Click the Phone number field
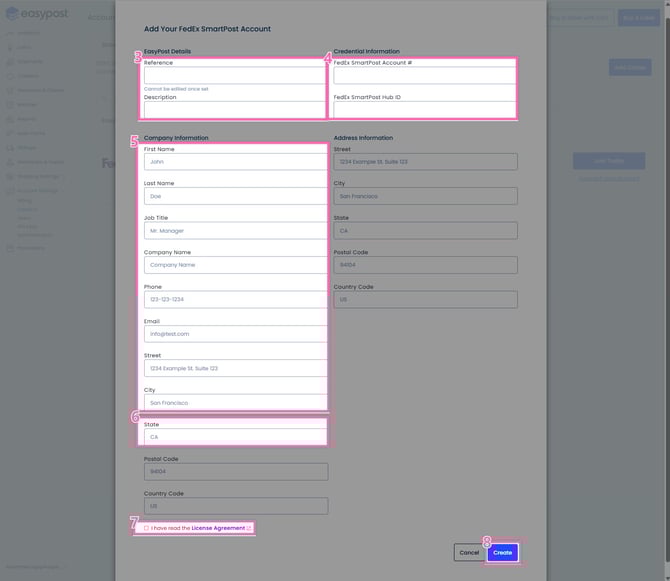670x581 pixels. pyautogui.click(x=236, y=299)
